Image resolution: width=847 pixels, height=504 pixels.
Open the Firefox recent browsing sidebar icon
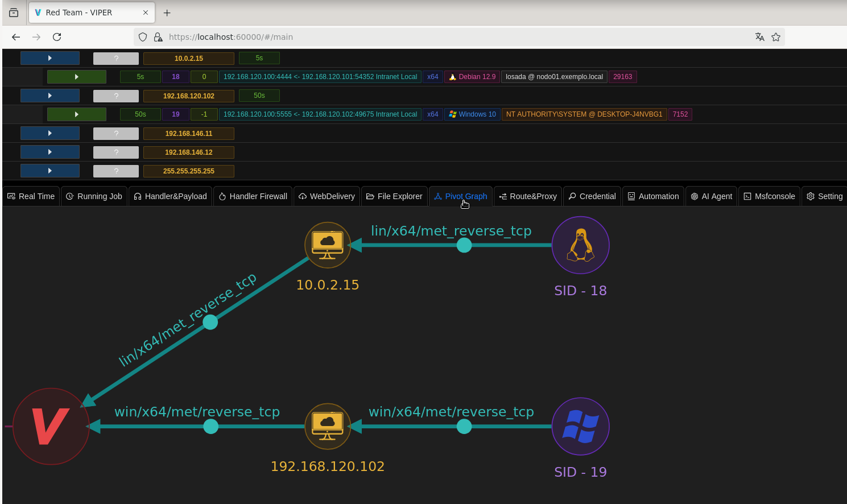[x=14, y=13]
